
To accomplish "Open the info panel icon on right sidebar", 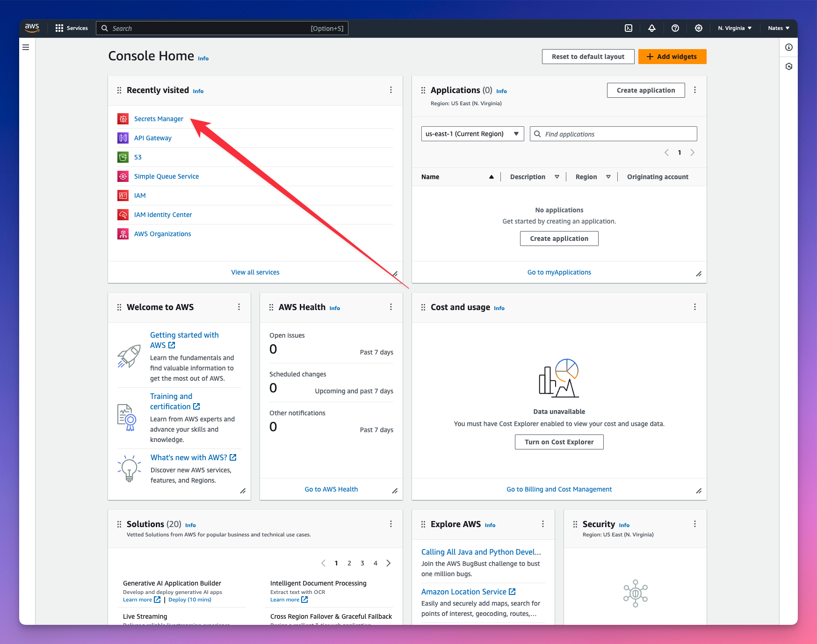I will (x=789, y=47).
